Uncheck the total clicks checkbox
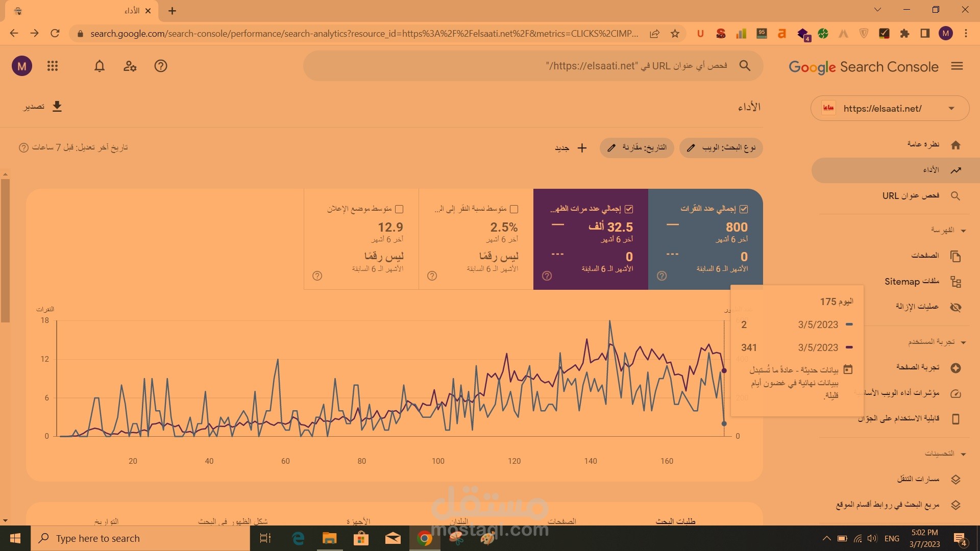Viewport: 980px width, 551px height. click(x=744, y=209)
